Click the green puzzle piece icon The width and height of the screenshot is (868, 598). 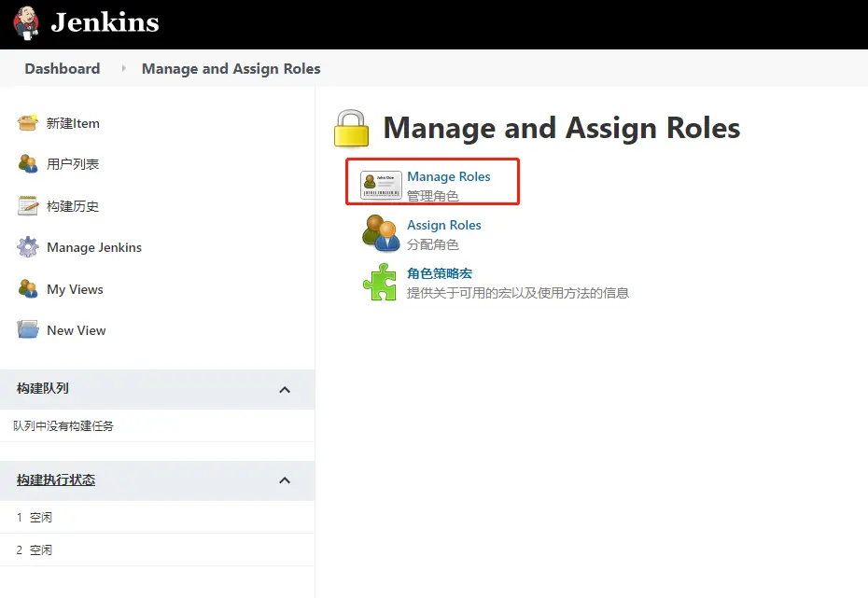380,282
